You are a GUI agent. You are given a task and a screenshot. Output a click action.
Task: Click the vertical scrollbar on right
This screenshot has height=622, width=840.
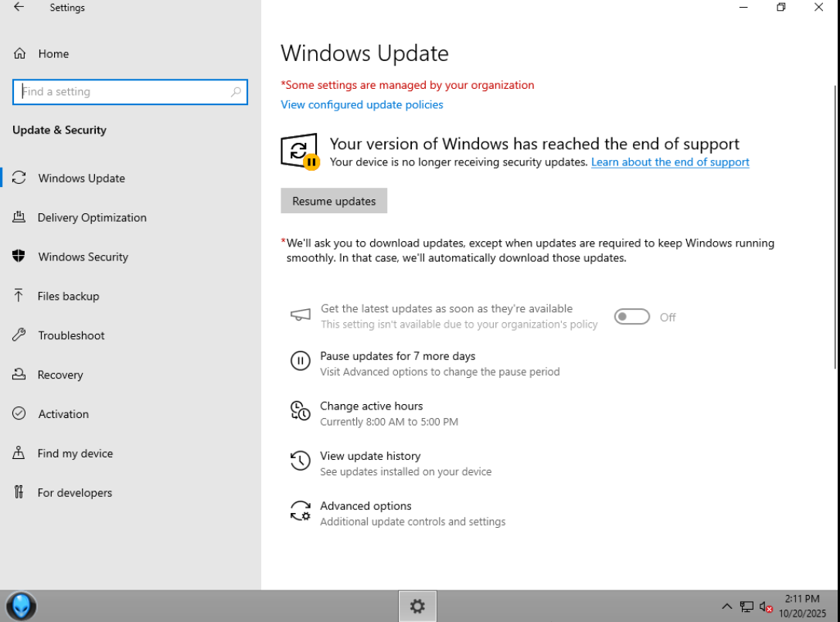point(835,227)
